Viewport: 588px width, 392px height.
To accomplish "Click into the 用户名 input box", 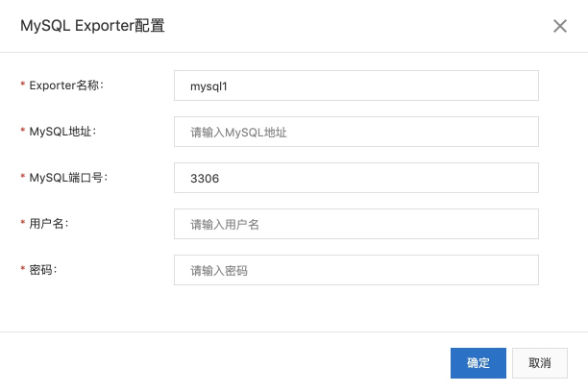I will [x=355, y=224].
